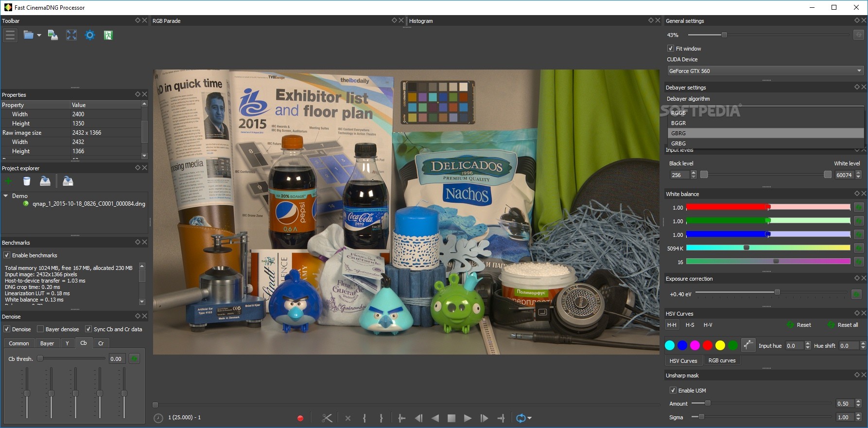Screen dimensions: 868x428
Task: Play forward with the play triangle
Action: (468, 418)
